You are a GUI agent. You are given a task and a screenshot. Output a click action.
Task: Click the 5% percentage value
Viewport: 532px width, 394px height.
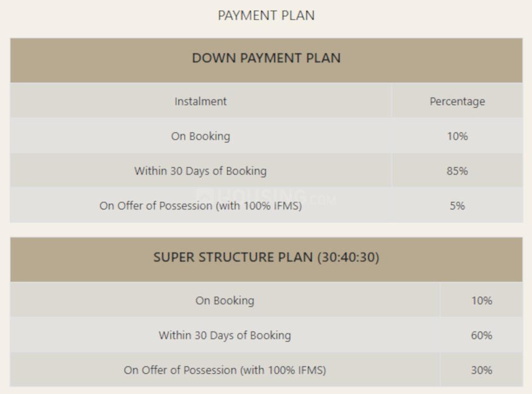(457, 205)
